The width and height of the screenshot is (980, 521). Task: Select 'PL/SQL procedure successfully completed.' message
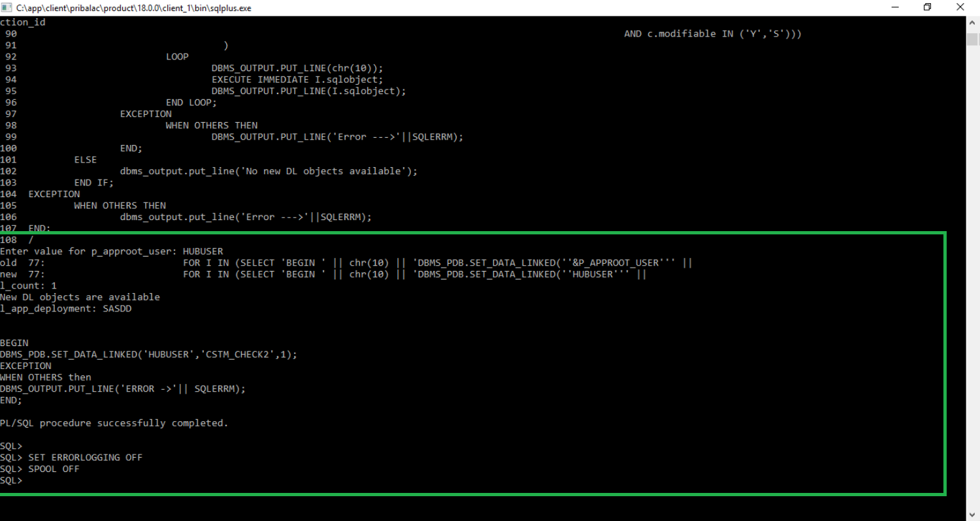[114, 422]
